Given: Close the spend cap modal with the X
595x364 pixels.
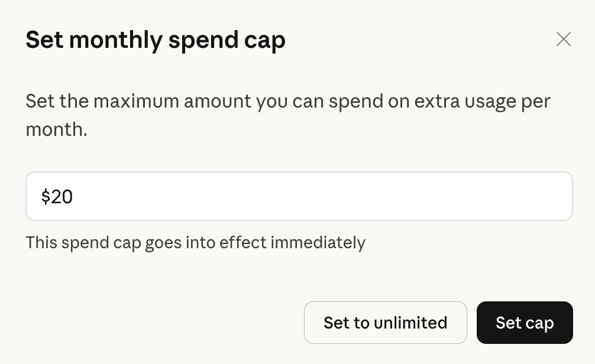Looking at the screenshot, I should coord(563,39).
